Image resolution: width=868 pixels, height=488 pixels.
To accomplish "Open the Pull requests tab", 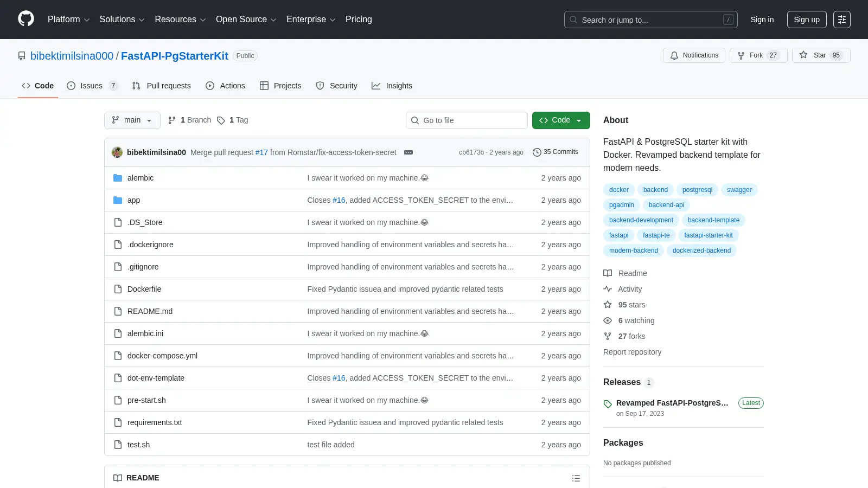I will point(162,86).
